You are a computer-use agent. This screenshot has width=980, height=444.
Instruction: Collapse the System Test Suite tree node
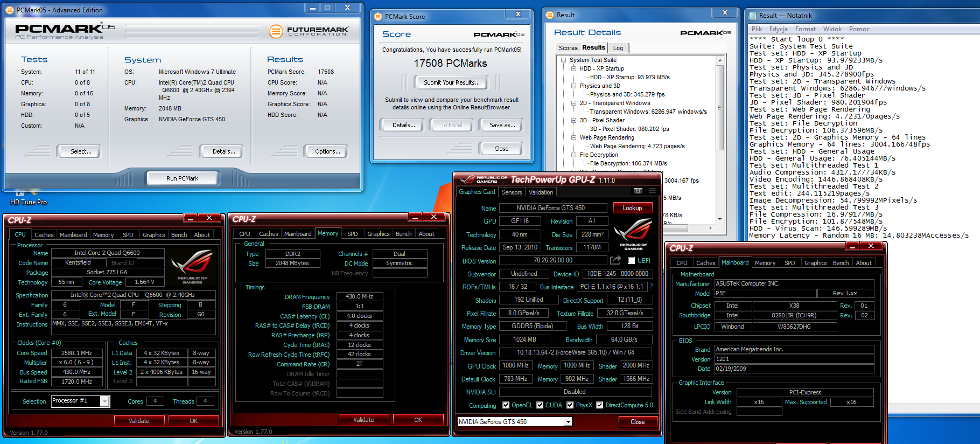[x=564, y=60]
